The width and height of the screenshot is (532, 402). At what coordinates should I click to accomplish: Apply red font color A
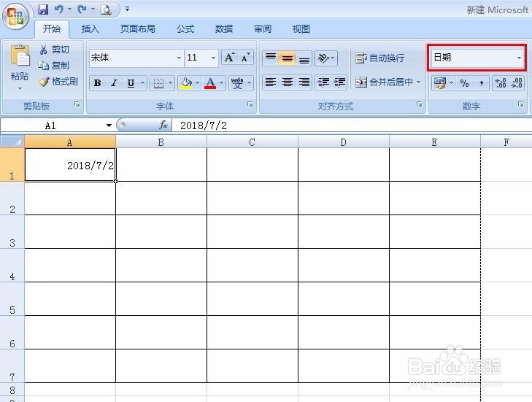point(210,82)
